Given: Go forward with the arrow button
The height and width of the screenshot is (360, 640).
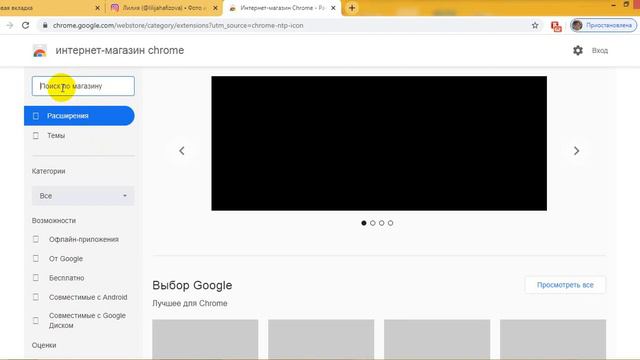Looking at the screenshot, I should pyautogui.click(x=9, y=25).
